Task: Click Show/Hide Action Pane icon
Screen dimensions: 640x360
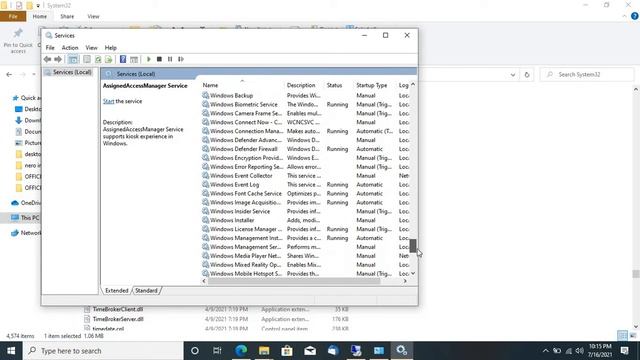Action: 134,59
